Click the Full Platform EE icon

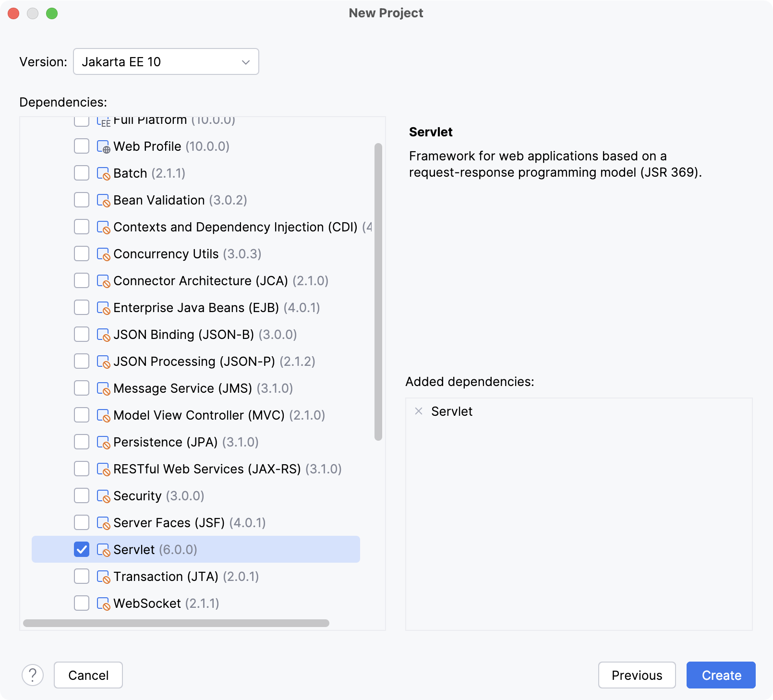[x=103, y=121]
